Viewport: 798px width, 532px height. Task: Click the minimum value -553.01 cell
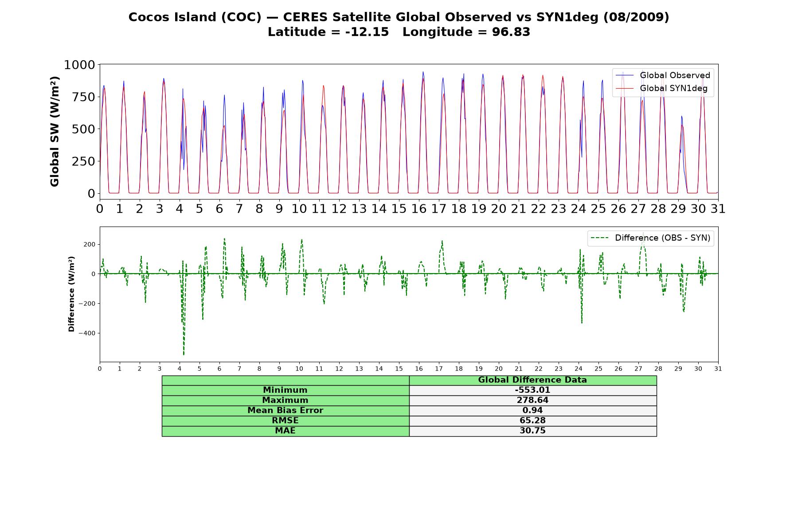(x=532, y=390)
